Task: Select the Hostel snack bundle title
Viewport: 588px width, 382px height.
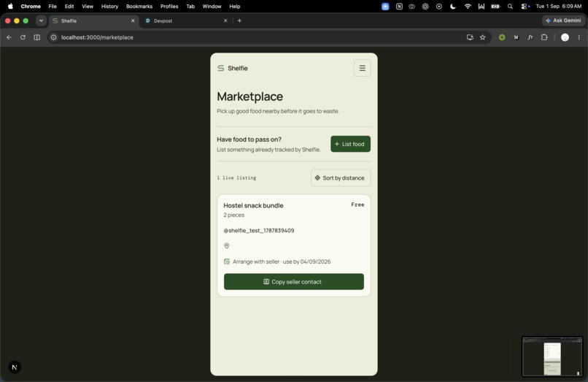Action: 253,205
